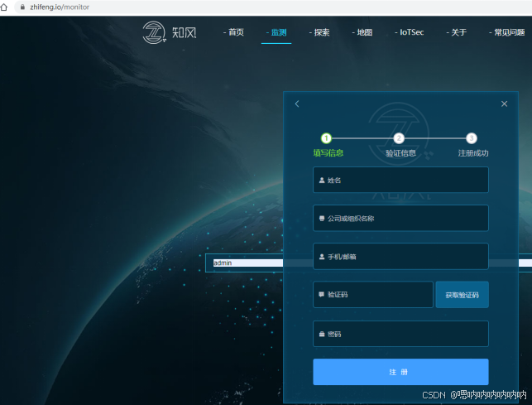The width and height of the screenshot is (532, 405).
Task: Click the browser home icon
Action: click(3, 7)
